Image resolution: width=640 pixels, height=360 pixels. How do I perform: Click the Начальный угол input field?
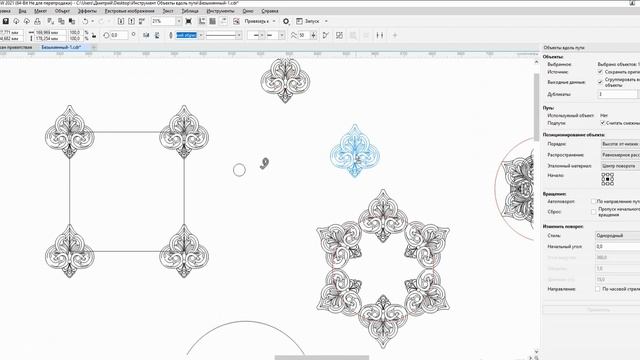618,247
